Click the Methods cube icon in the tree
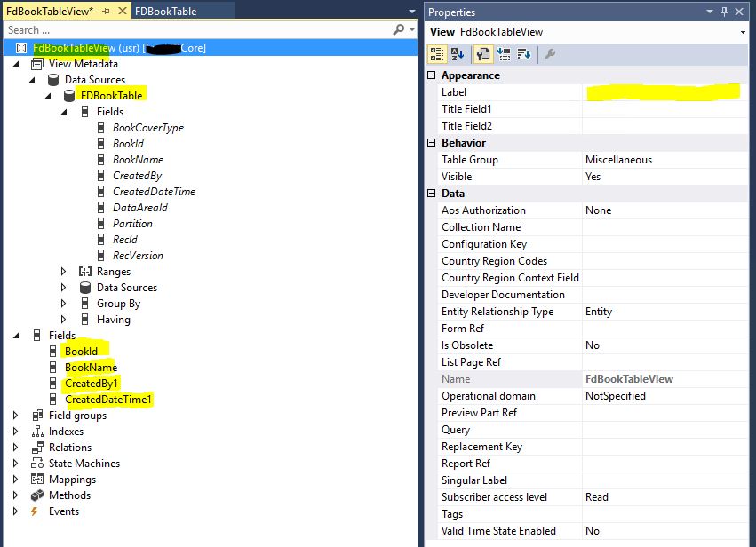The image size is (756, 547). pyautogui.click(x=37, y=495)
